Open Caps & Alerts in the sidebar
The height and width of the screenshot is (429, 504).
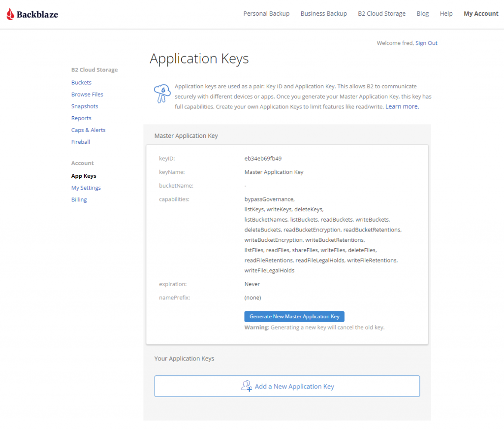89,130
